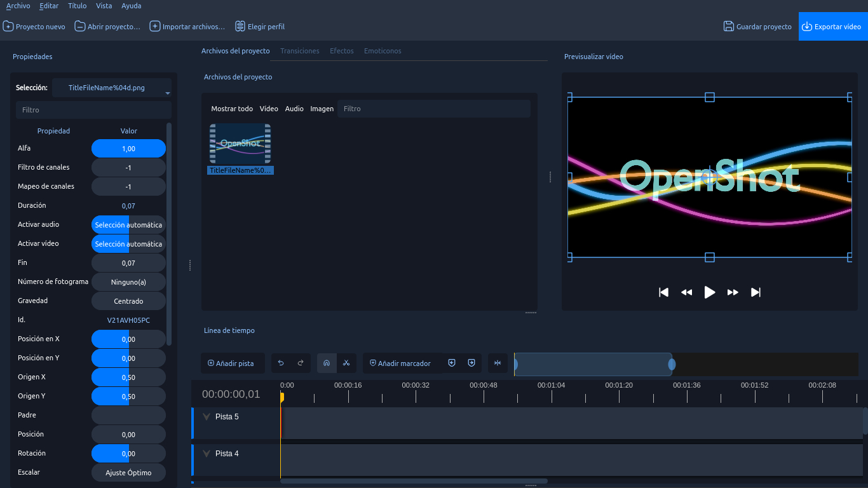Image resolution: width=868 pixels, height=488 pixels.
Task: Open the Ayuda menu
Action: 131,6
